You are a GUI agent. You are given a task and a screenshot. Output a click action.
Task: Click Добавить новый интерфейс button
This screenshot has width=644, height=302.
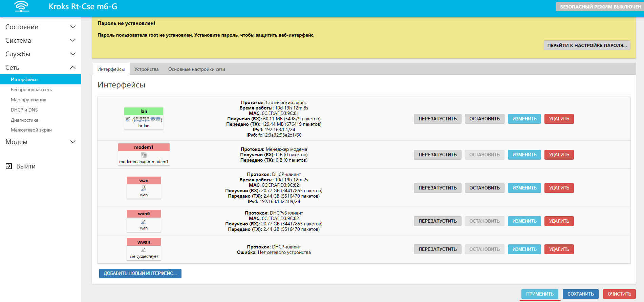pyautogui.click(x=140, y=273)
